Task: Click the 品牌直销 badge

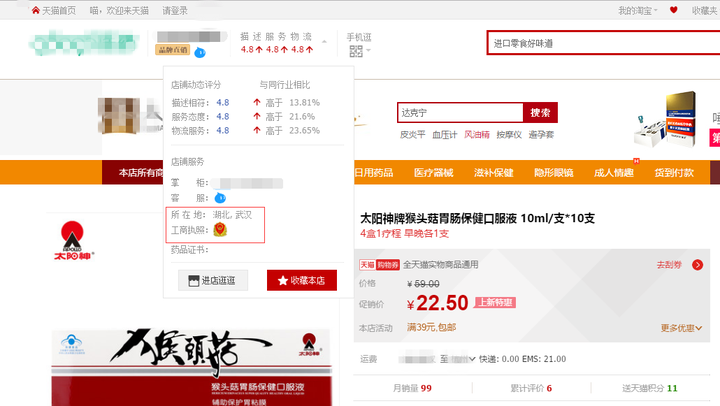Action: 173,50
